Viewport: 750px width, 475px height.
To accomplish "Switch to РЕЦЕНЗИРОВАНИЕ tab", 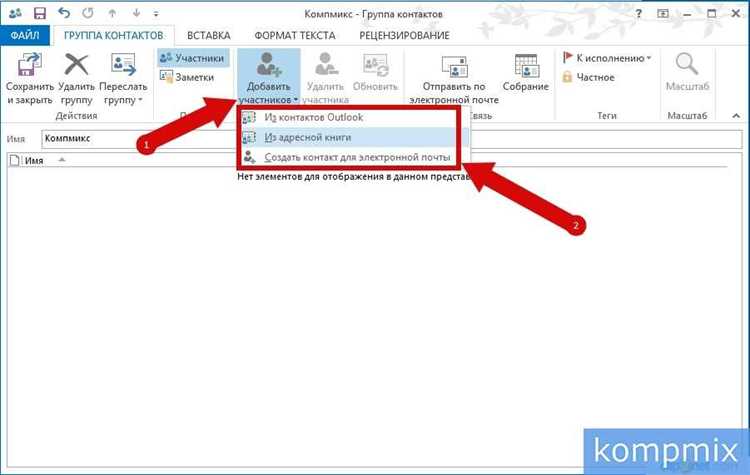I will [404, 35].
